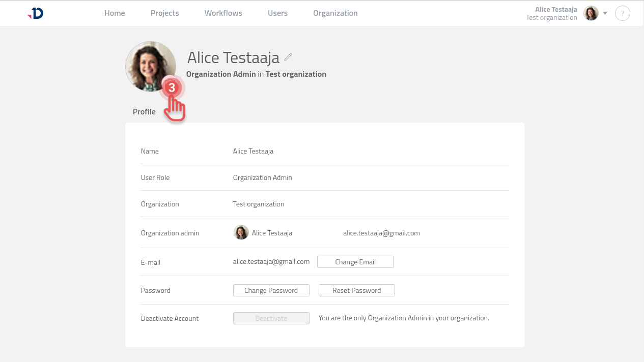The height and width of the screenshot is (362, 644).
Task: Click the app logo in the top bar
Action: 36,13
